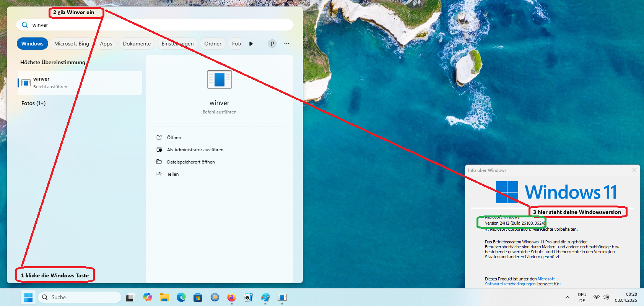Image resolution: width=644 pixels, height=306 pixels.
Task: Click the 'Höchste Übereinstimmung' heading
Action: pos(53,62)
